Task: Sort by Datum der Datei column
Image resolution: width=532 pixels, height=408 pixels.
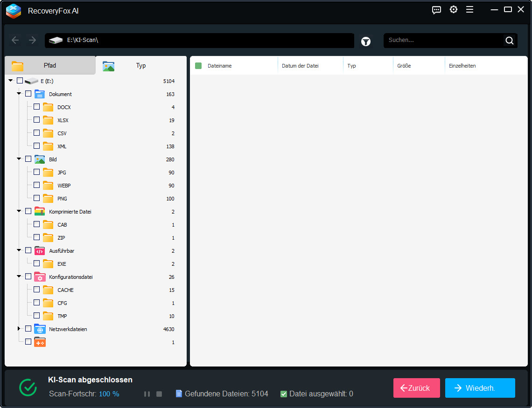Action: point(310,66)
